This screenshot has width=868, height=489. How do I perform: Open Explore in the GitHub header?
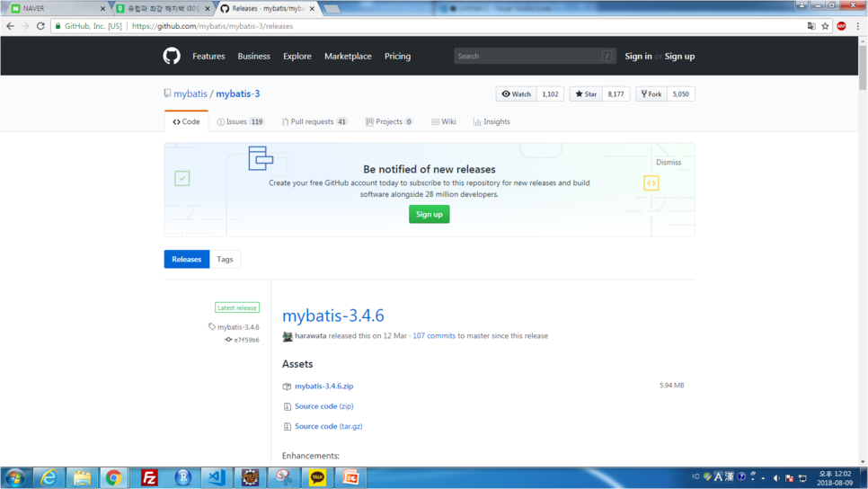[x=297, y=56]
